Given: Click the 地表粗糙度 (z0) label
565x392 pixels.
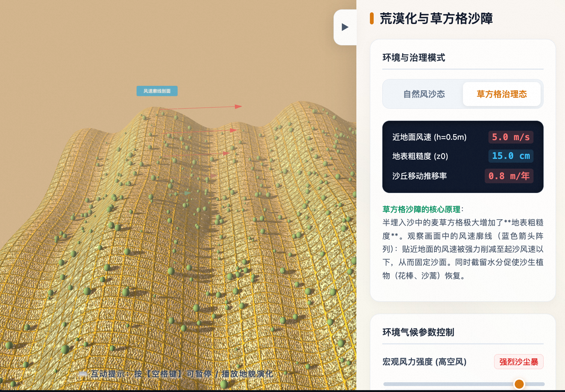Looking at the screenshot, I should [x=420, y=156].
